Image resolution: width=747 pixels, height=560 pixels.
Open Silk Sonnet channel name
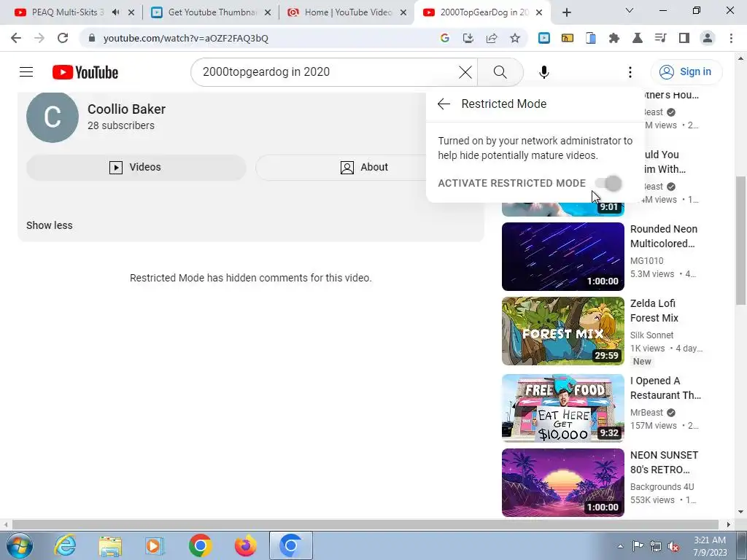[x=651, y=335]
